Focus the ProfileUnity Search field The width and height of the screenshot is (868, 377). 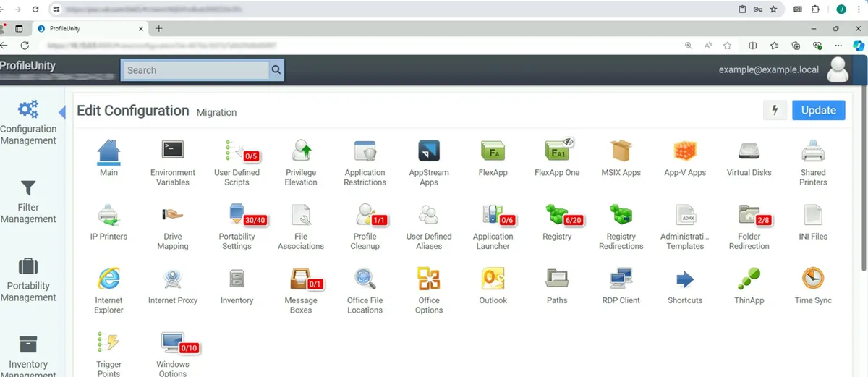(195, 70)
